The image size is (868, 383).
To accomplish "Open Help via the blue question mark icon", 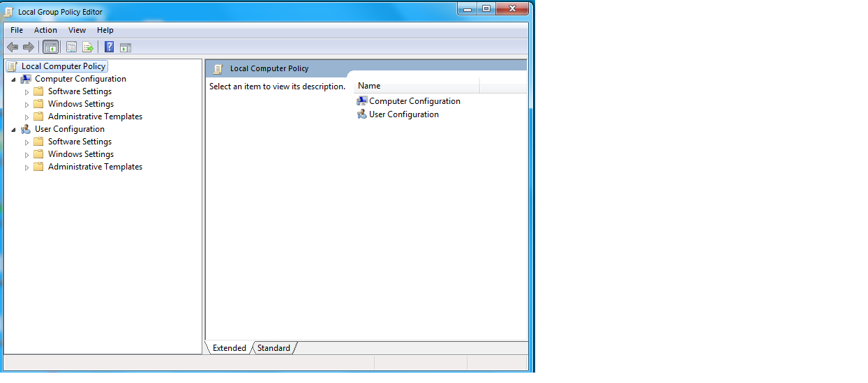I will tap(109, 47).
